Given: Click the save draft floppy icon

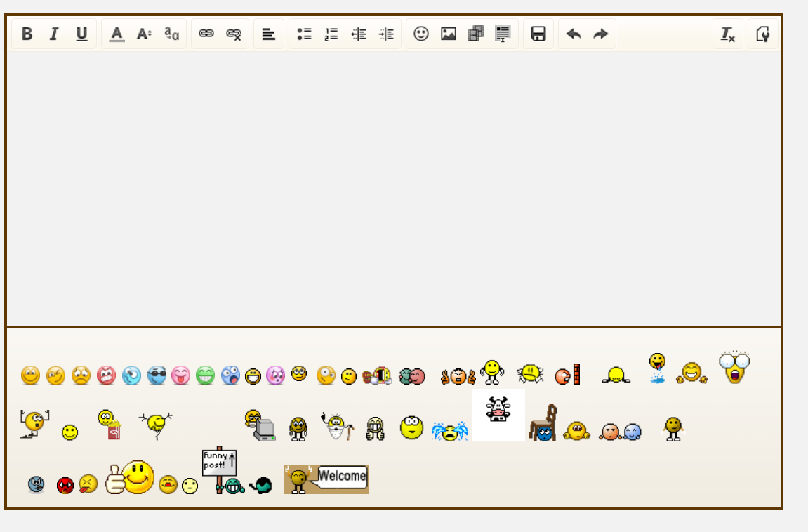Looking at the screenshot, I should [538, 34].
